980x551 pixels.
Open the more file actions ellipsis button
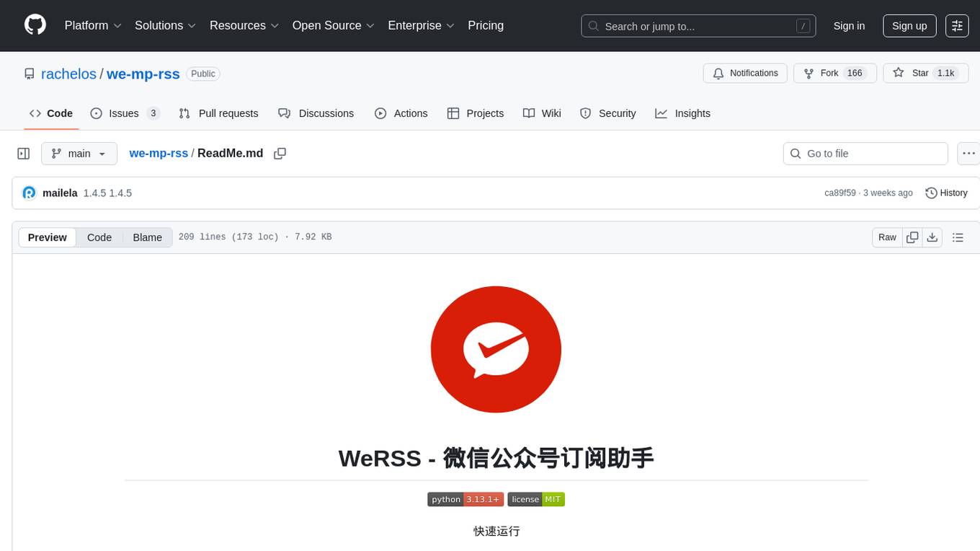coord(968,154)
